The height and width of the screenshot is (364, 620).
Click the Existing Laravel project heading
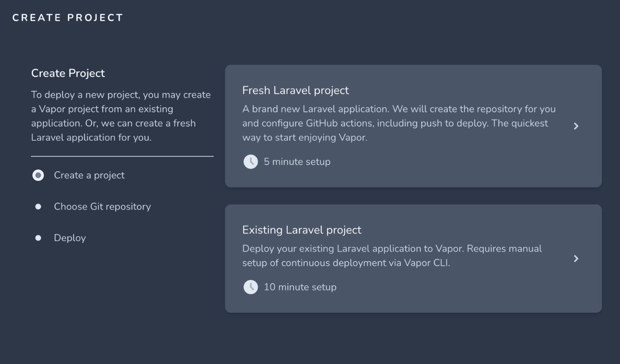pyautogui.click(x=302, y=230)
